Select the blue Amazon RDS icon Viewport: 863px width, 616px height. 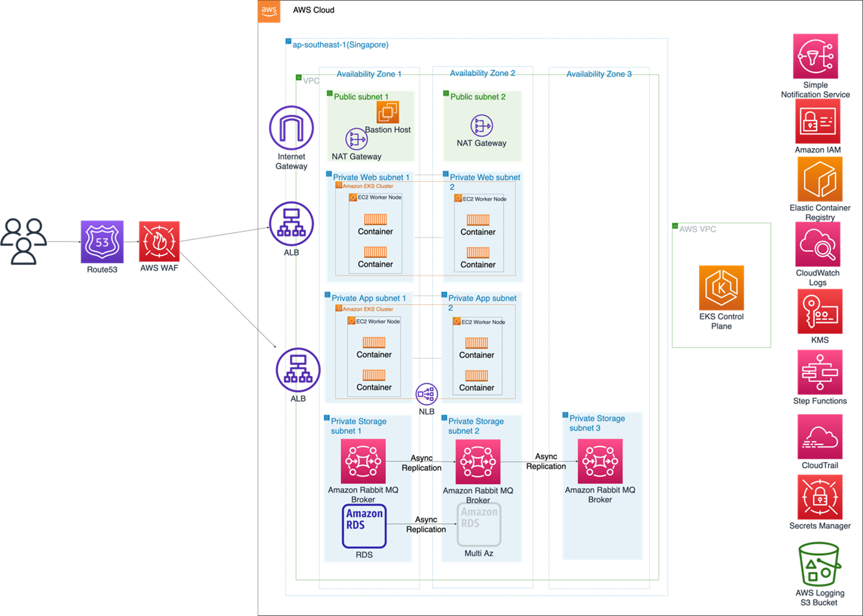coord(364,526)
